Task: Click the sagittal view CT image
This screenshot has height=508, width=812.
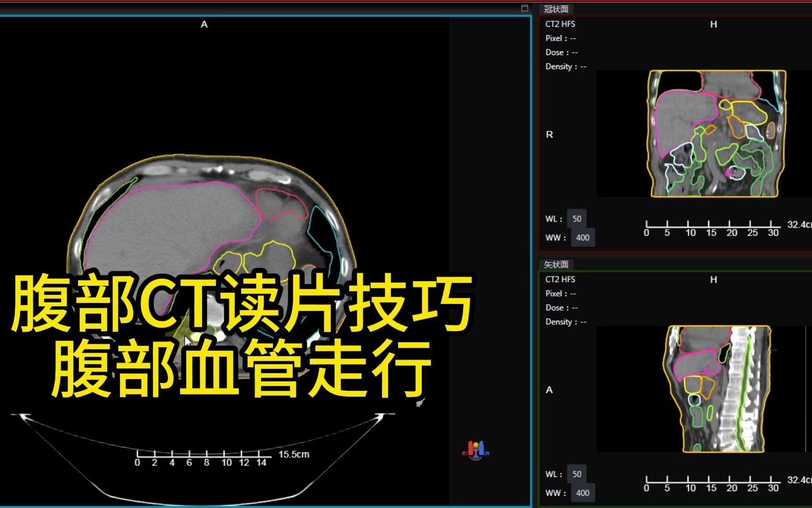Action: 718,389
